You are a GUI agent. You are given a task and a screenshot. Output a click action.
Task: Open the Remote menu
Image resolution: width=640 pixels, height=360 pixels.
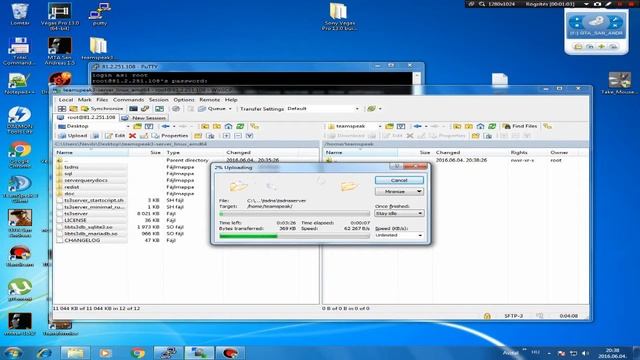click(x=209, y=100)
